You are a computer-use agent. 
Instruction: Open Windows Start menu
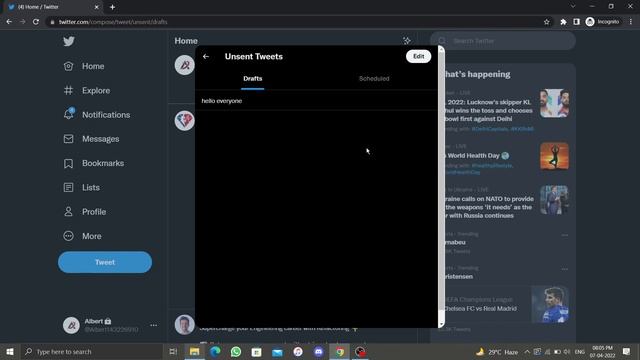(10, 351)
